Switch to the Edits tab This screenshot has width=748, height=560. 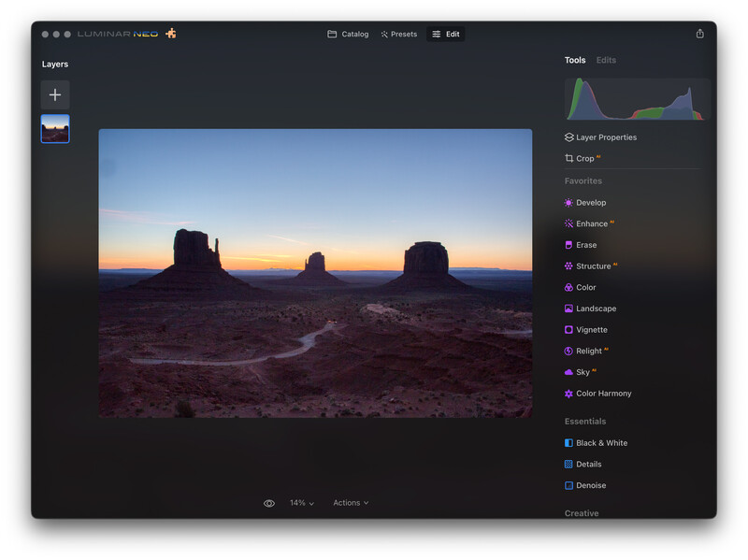click(606, 60)
